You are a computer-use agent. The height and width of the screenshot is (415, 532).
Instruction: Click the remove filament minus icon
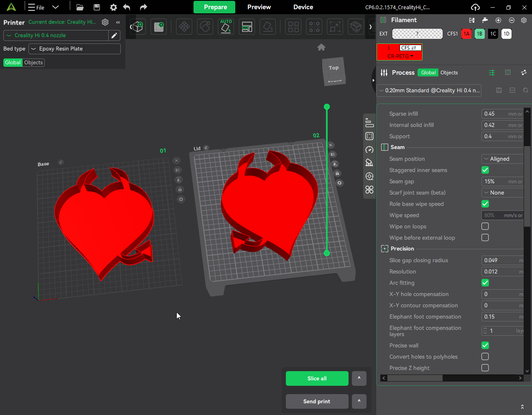512,20
